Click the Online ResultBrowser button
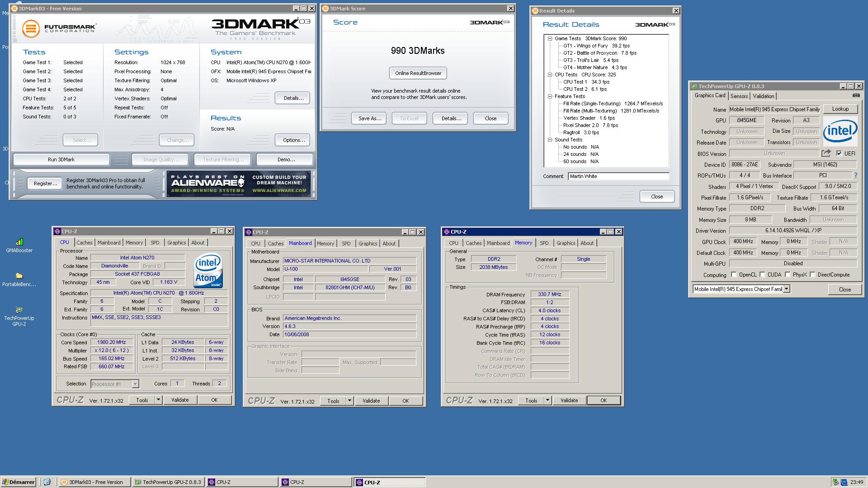868x488 pixels. (x=418, y=73)
